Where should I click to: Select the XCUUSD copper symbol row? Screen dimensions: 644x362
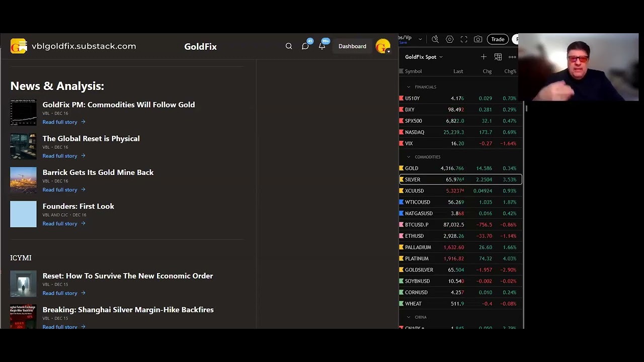460,191
